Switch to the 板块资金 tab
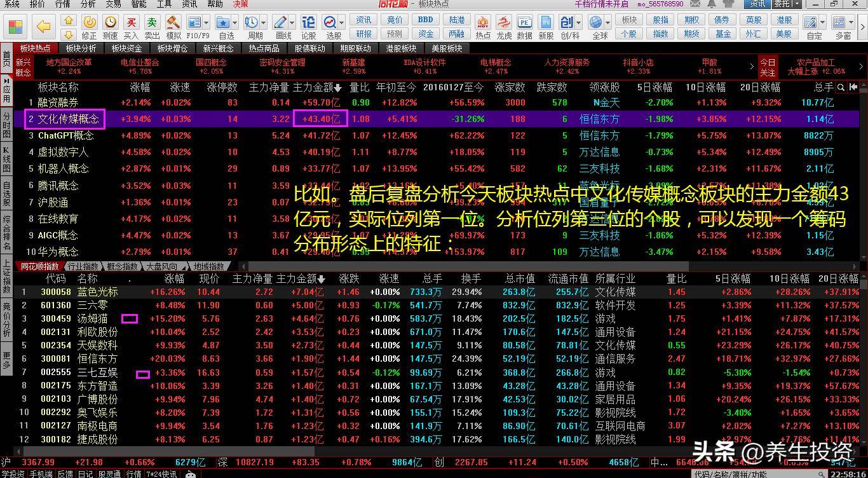868x478 pixels. click(127, 48)
